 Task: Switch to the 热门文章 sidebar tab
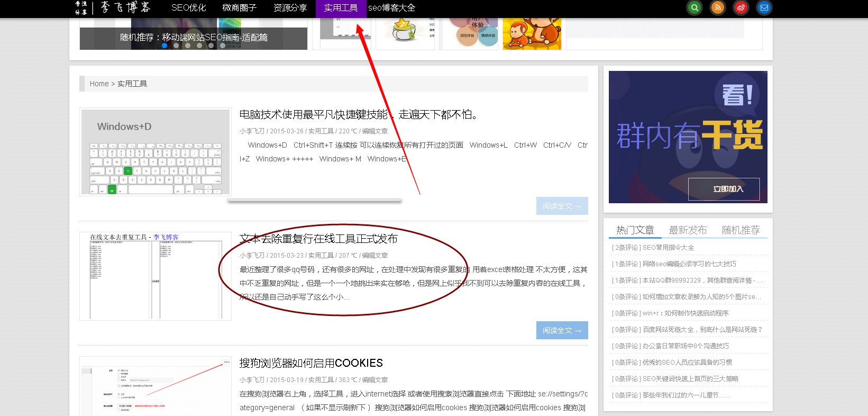coord(635,230)
